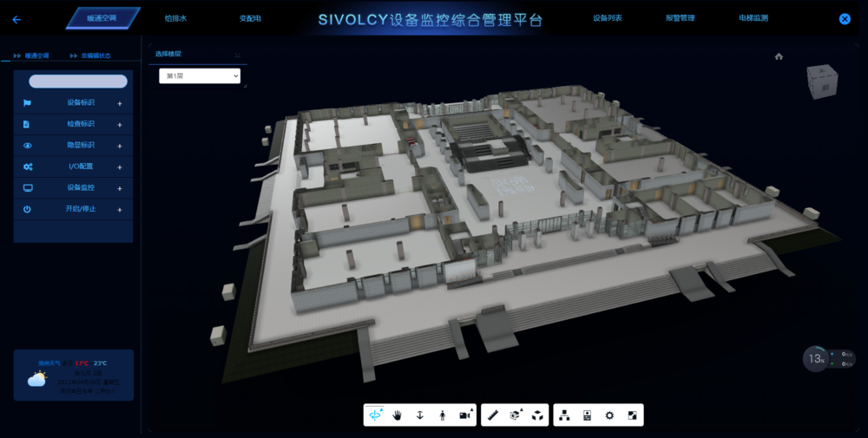
Task: Select the orbit rotate tool
Action: click(x=375, y=415)
